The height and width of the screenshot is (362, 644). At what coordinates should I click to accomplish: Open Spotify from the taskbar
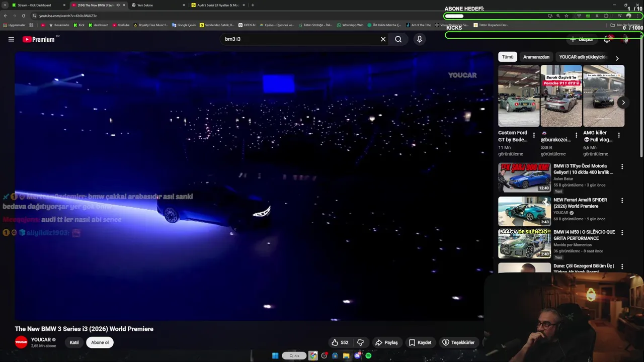click(x=368, y=355)
